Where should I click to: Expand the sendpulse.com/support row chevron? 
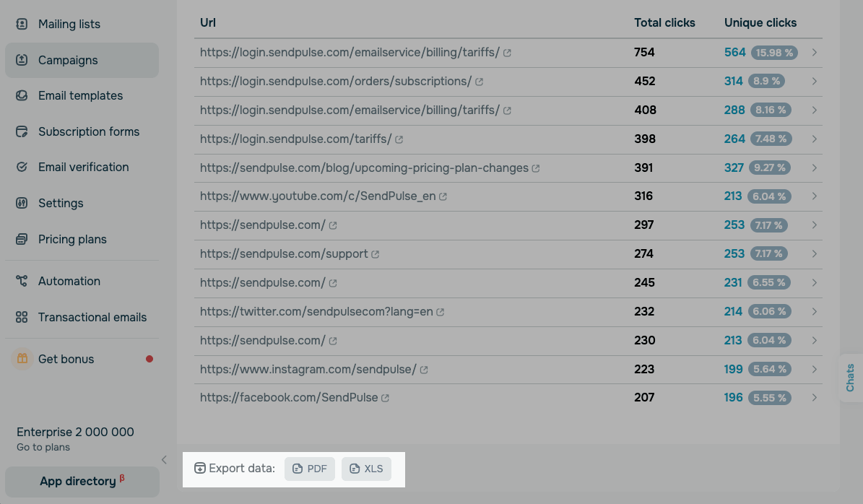coord(814,254)
